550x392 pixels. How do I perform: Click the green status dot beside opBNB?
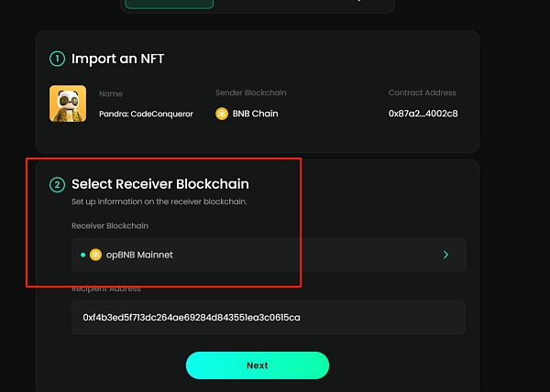click(82, 255)
